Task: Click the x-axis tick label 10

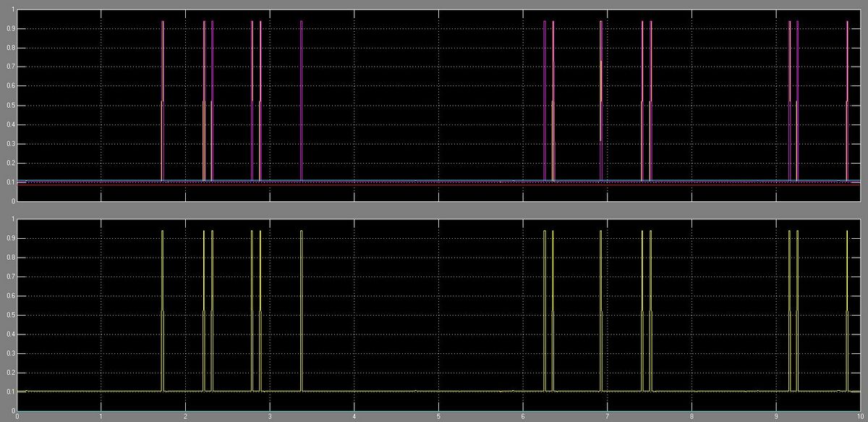Action: 859,417
